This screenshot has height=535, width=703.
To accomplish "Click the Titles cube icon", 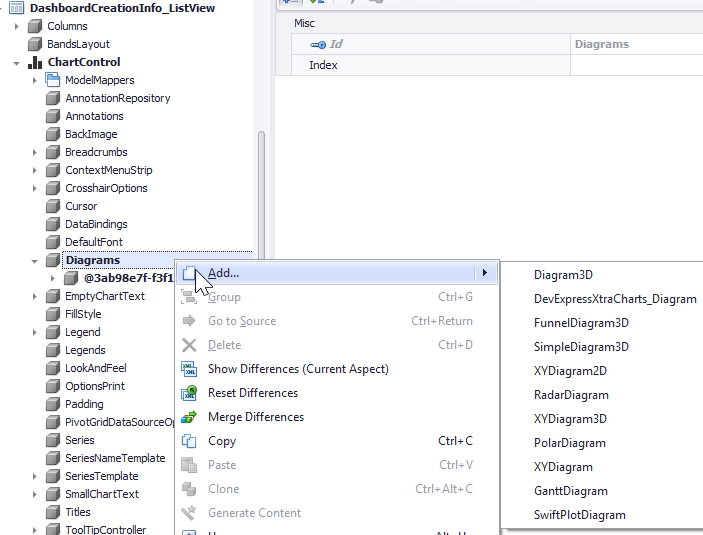I will [52, 512].
